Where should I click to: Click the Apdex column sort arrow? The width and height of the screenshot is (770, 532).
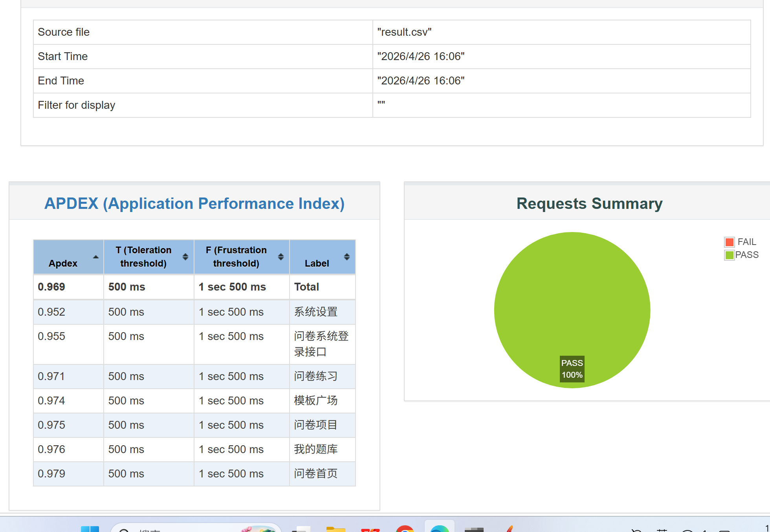(x=95, y=257)
